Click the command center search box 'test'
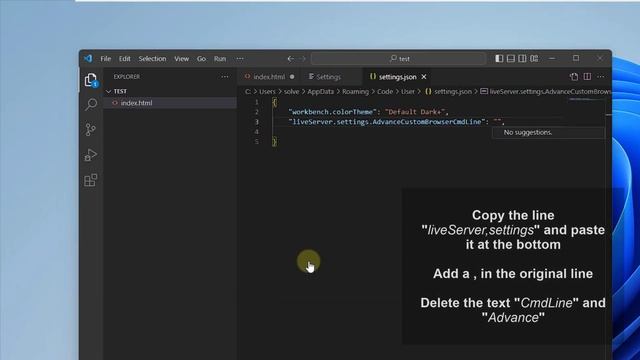Screen dimensions: 640x360 click(x=399, y=59)
